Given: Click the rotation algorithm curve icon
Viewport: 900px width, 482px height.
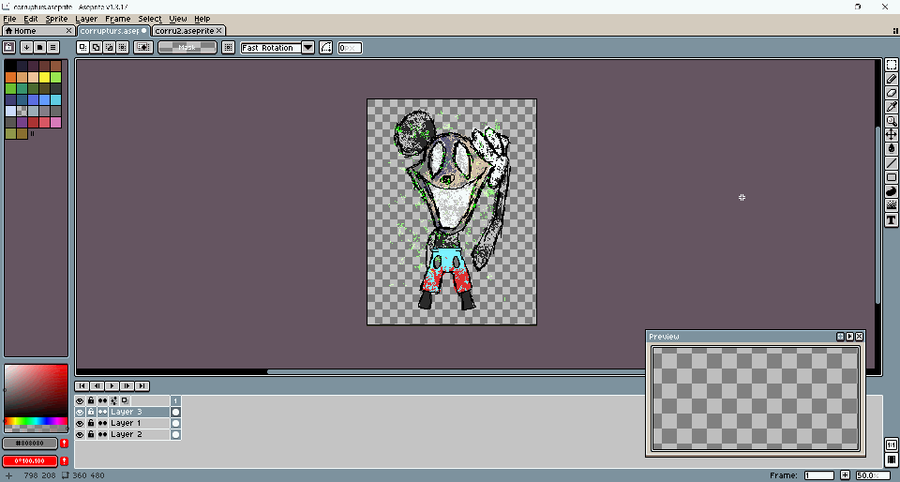Looking at the screenshot, I should [326, 48].
